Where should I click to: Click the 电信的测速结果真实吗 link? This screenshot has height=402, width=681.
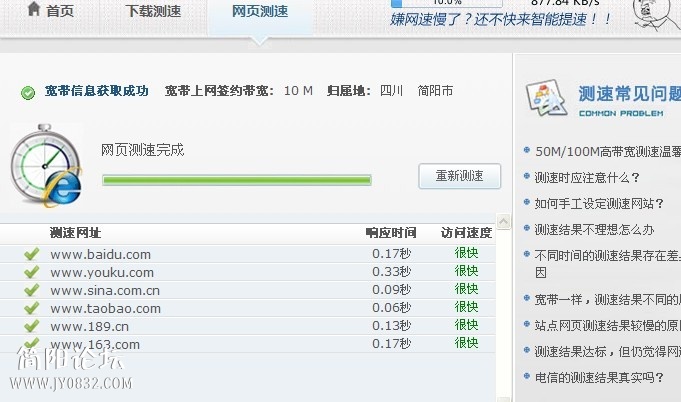[x=599, y=377]
